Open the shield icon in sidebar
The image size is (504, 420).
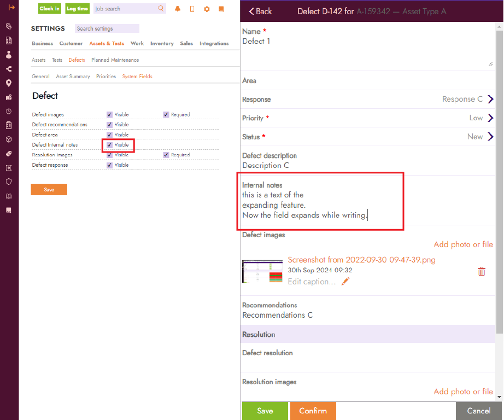(x=9, y=182)
